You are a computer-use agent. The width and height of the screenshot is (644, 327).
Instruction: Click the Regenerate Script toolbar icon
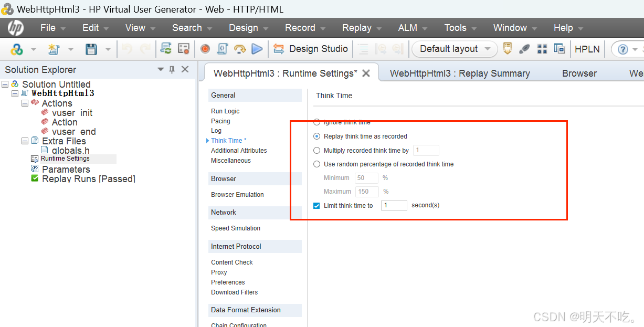point(166,49)
